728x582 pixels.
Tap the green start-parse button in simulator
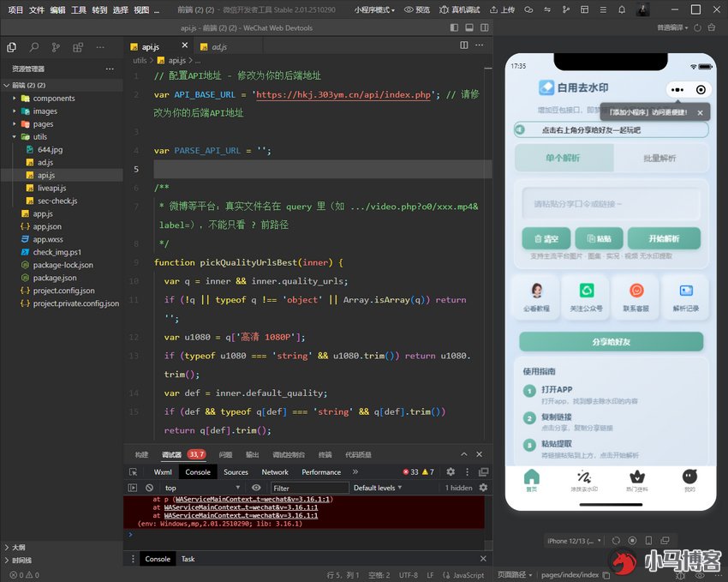click(x=664, y=239)
